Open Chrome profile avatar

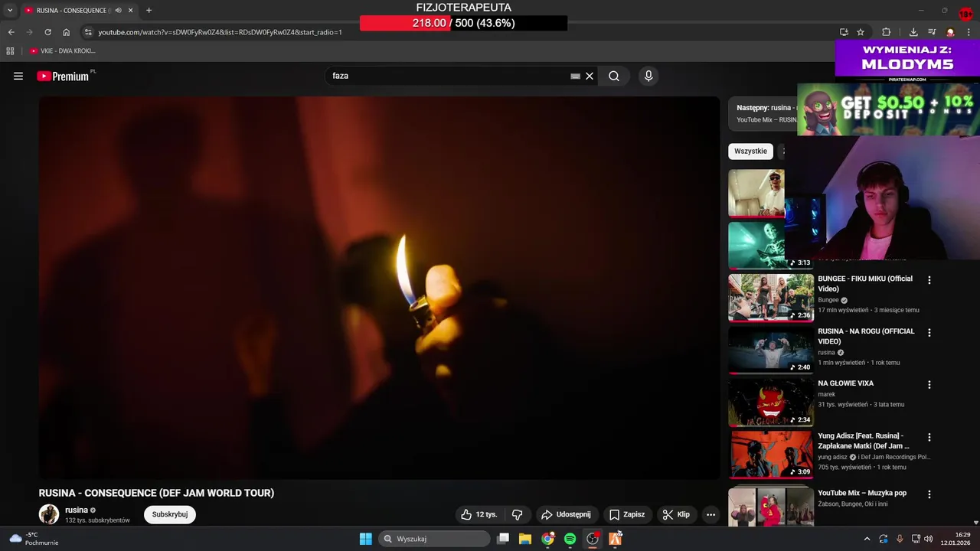pos(950,32)
